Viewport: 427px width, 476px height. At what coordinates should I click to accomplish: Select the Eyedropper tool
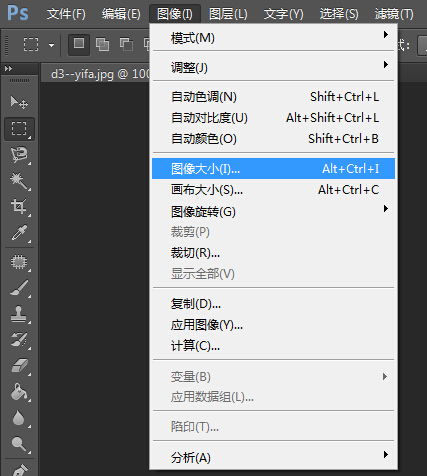click(19, 233)
